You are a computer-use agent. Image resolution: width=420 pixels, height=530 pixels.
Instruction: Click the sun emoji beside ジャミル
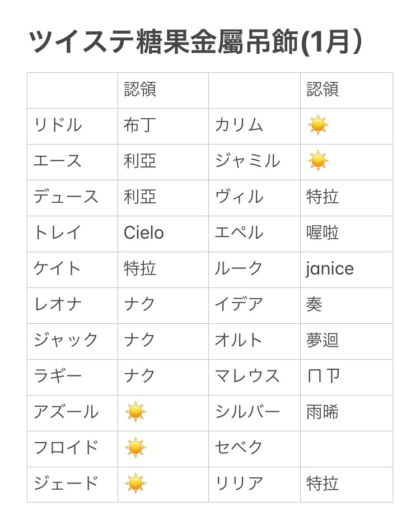pyautogui.click(x=318, y=161)
